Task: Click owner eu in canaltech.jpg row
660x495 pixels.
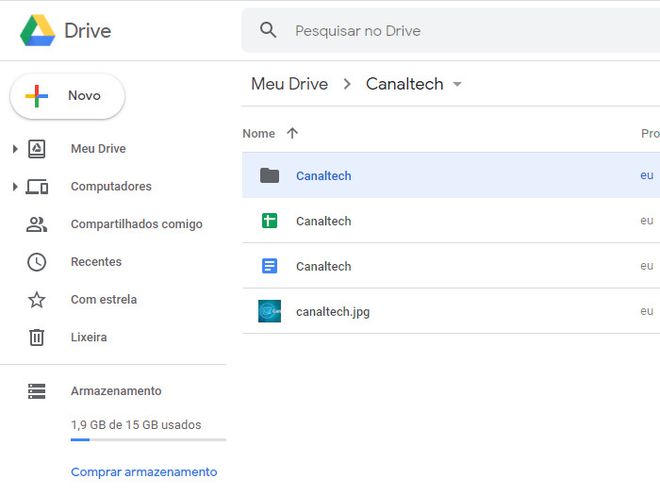Action: pyautogui.click(x=647, y=311)
